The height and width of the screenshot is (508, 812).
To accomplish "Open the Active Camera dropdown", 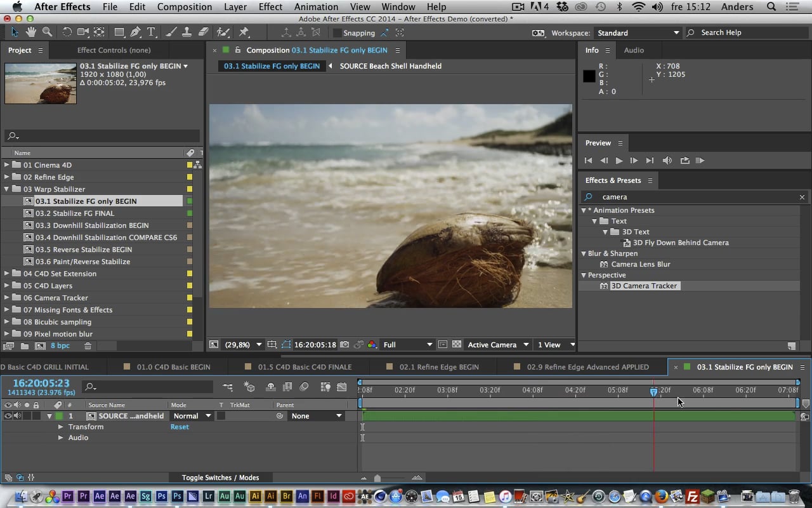I will 498,345.
